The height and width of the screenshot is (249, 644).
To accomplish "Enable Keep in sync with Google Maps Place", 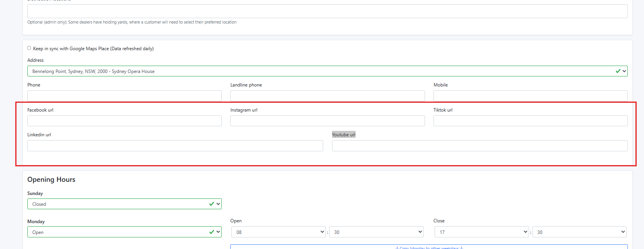I will [29, 48].
